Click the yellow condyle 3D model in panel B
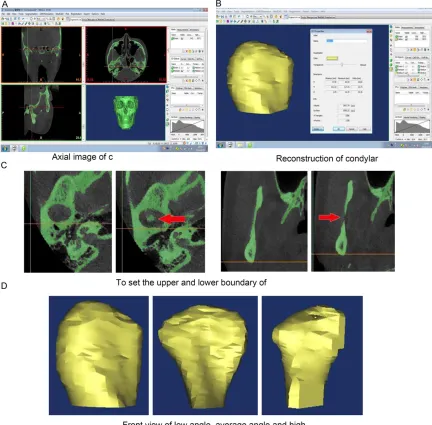Screen dimensions: 432x425 coord(260,78)
